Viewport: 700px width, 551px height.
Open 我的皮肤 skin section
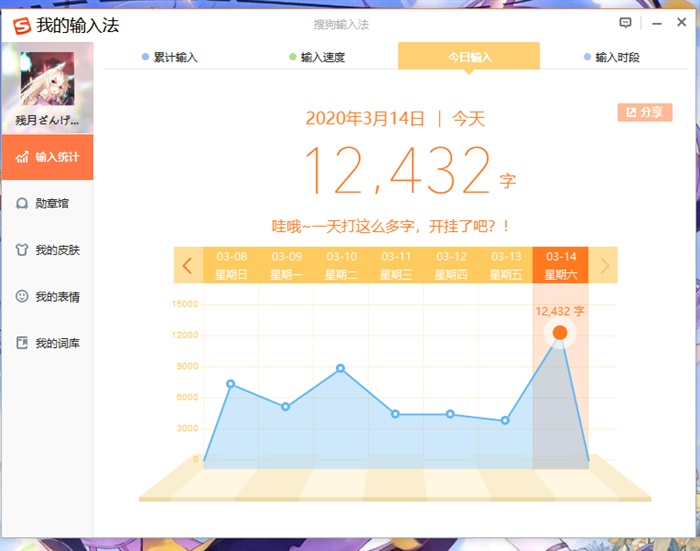[x=47, y=250]
